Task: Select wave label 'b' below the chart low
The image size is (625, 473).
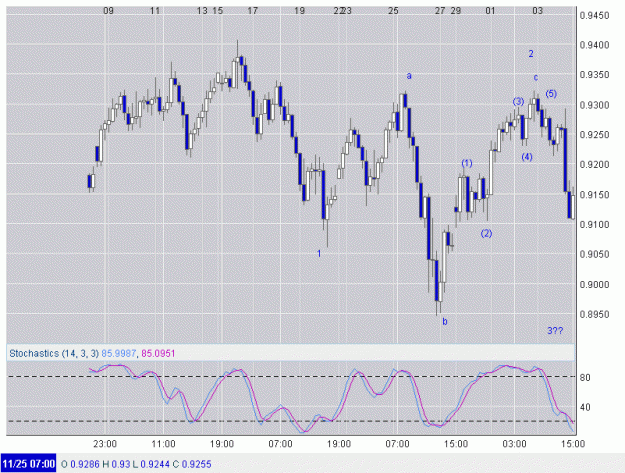Action: (x=445, y=321)
